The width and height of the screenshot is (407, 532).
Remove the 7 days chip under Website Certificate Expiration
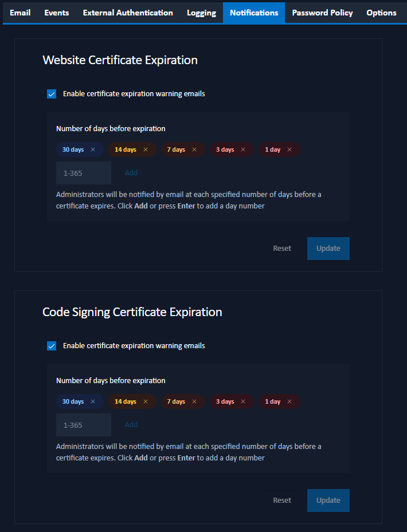[194, 149]
